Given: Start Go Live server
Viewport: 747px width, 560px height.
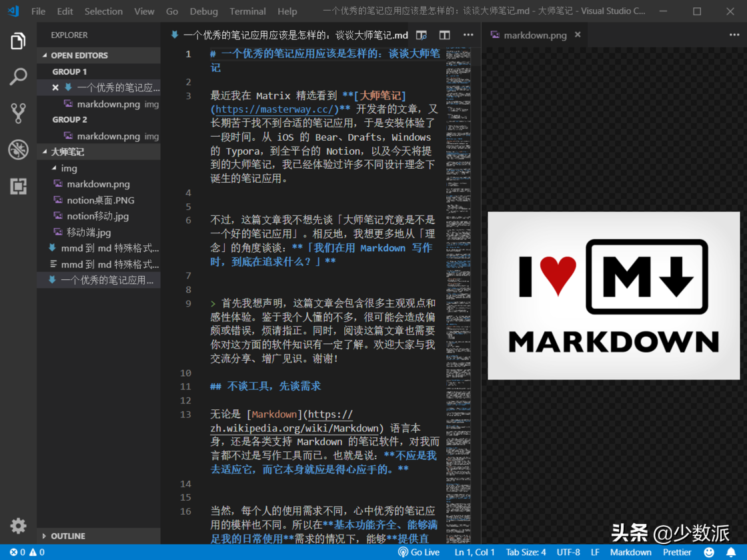Looking at the screenshot, I should [419, 553].
